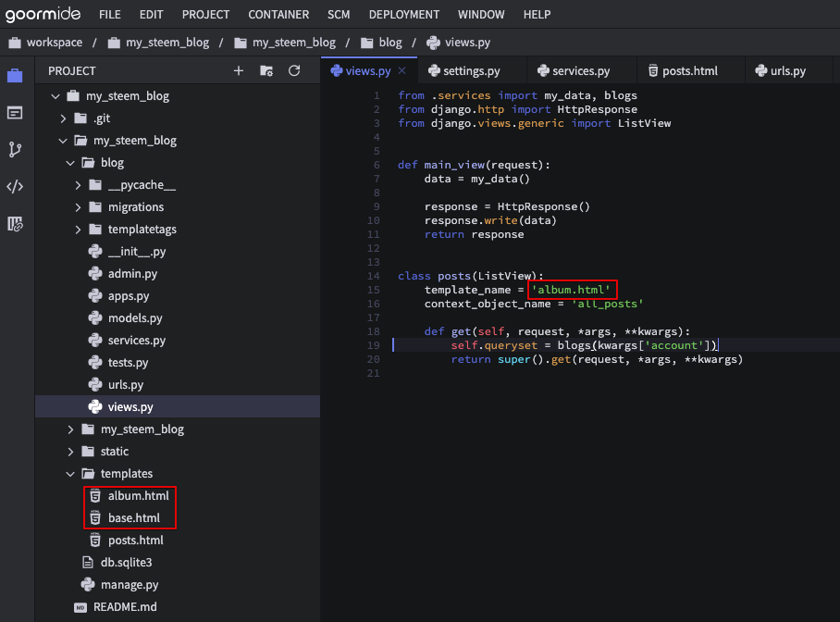Viewport: 840px width, 622px height.
Task: Click folder icon beside templatetags
Action: [x=95, y=229]
